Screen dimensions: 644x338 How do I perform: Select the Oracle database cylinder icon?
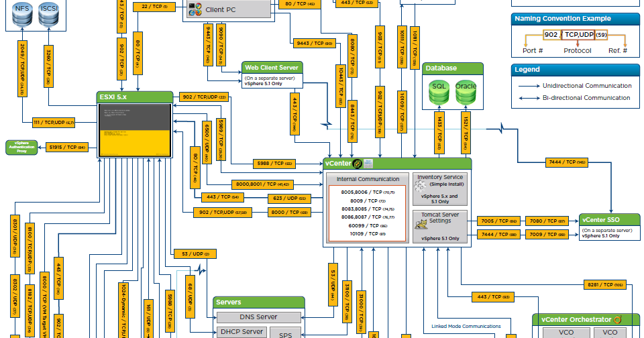coord(466,93)
